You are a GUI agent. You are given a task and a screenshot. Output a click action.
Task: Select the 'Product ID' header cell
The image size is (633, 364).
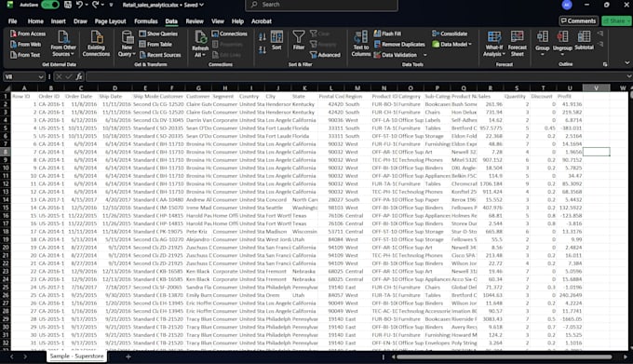(384, 96)
